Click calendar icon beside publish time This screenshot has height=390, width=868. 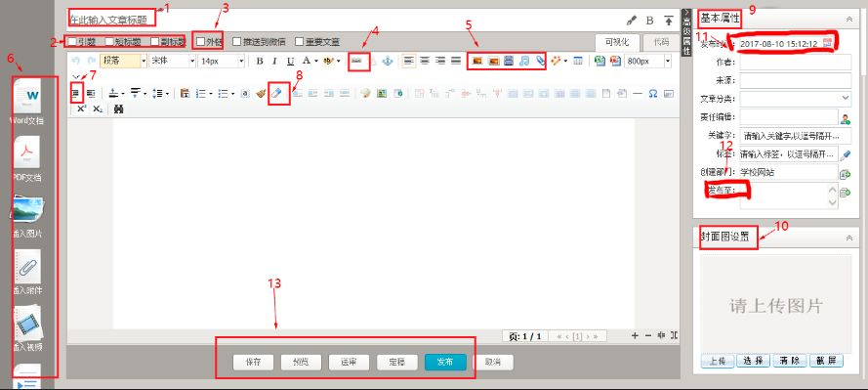pos(828,44)
